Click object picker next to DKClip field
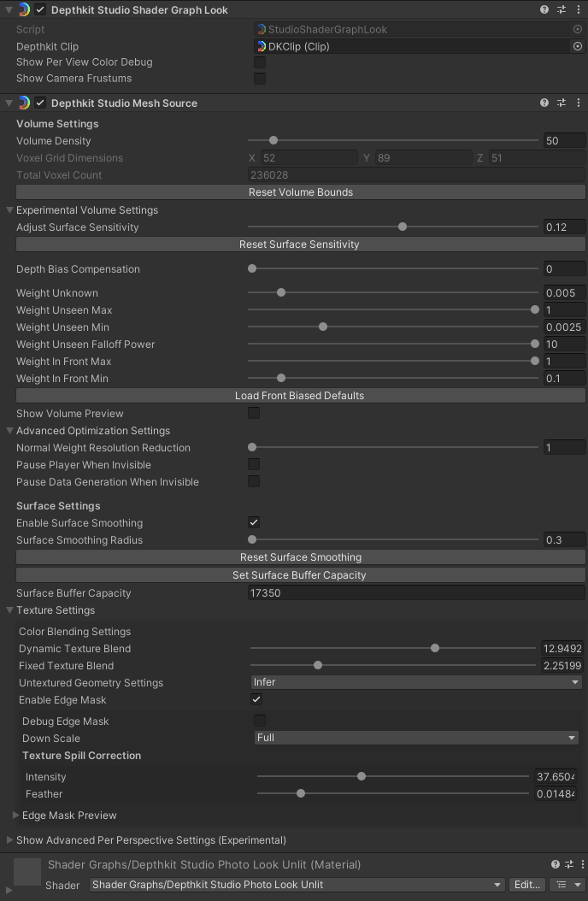The image size is (588, 901). coord(578,46)
